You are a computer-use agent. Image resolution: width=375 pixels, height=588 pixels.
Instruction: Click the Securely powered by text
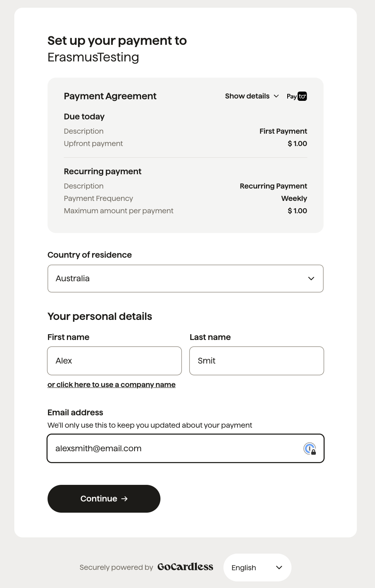(x=116, y=568)
